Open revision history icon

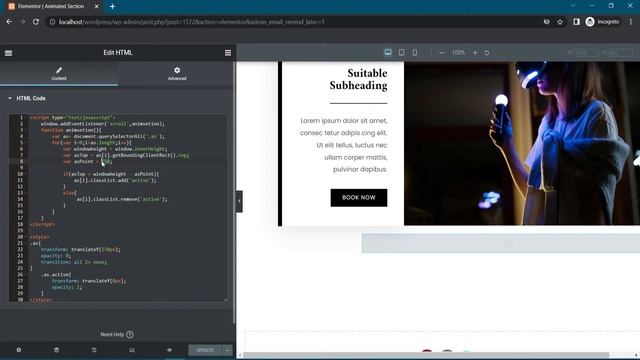point(94,350)
